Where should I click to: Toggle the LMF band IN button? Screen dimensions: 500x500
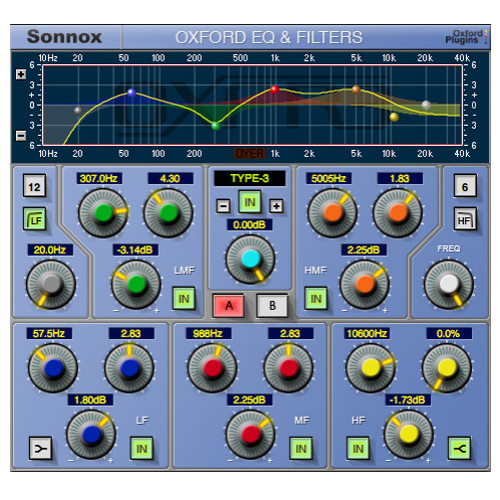point(184,299)
